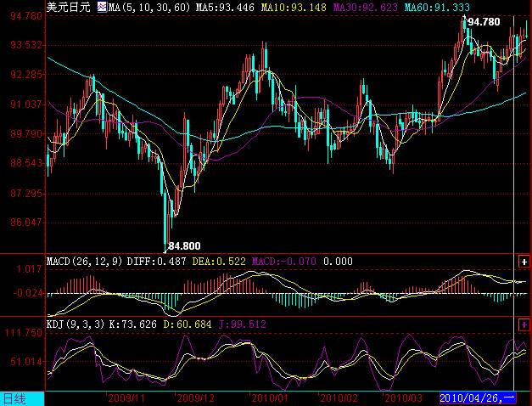Click the MA10:93.148 value
This screenshot has height=406, width=532.
tap(294, 7)
